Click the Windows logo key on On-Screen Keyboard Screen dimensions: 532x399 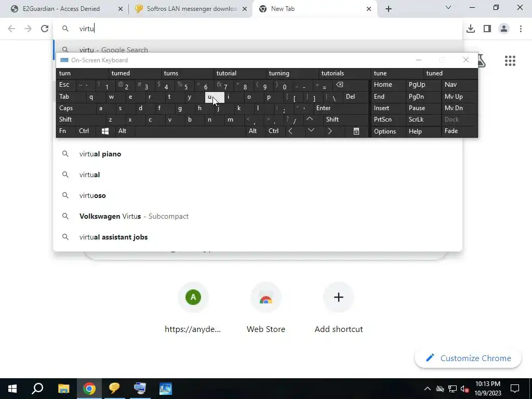pyautogui.click(x=105, y=131)
